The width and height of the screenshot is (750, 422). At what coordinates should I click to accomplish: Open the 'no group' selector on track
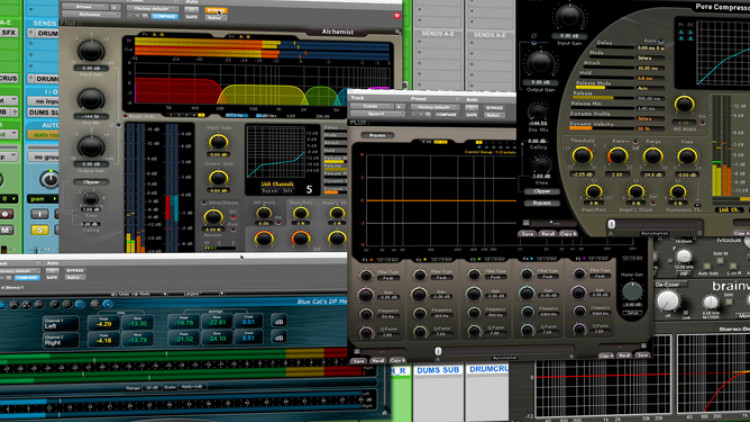click(43, 157)
